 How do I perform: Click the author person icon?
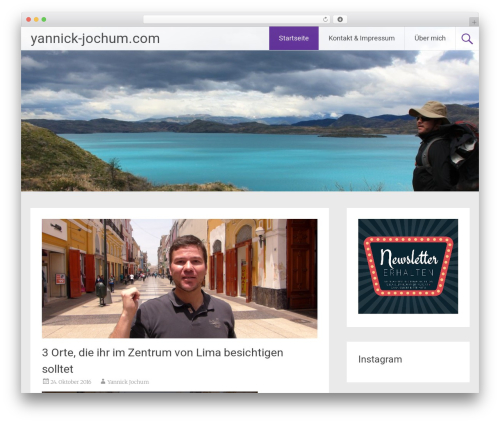point(103,381)
